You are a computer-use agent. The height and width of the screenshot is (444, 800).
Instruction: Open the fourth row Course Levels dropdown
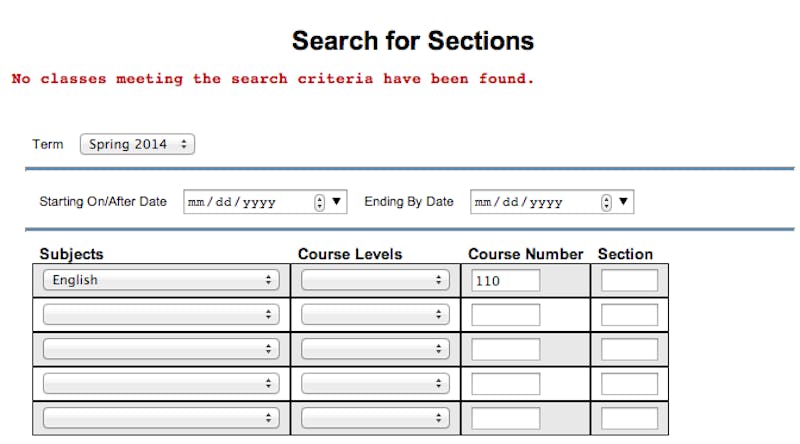pyautogui.click(x=375, y=384)
